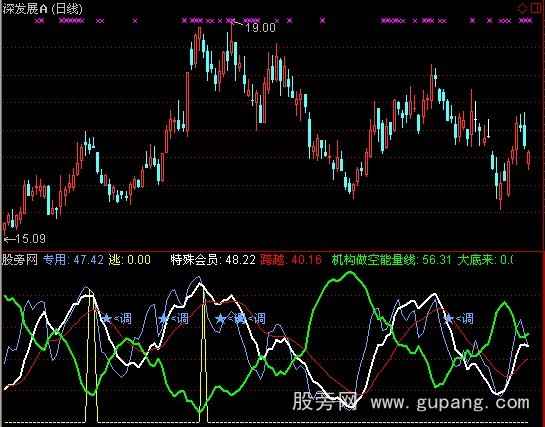This screenshot has width=545, height=427.
Task: Click the 逃: 0.00 indicator value
Action: [x=129, y=260]
